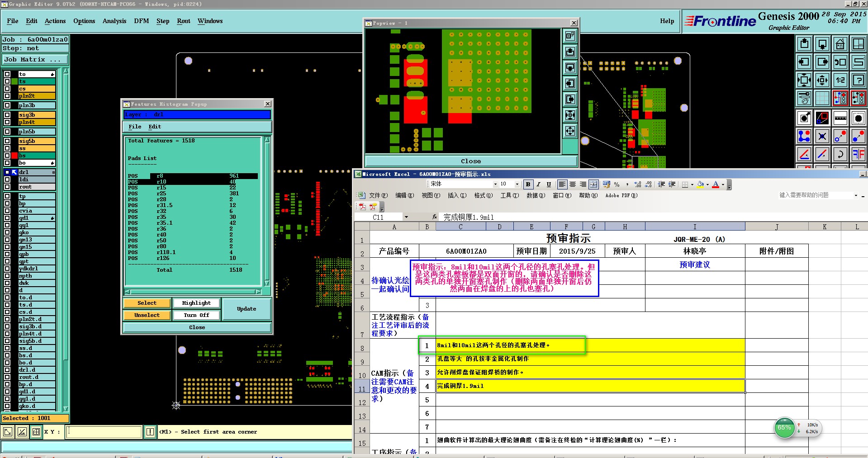Open Excel font name dropdown
The image size is (868, 458).
click(495, 184)
